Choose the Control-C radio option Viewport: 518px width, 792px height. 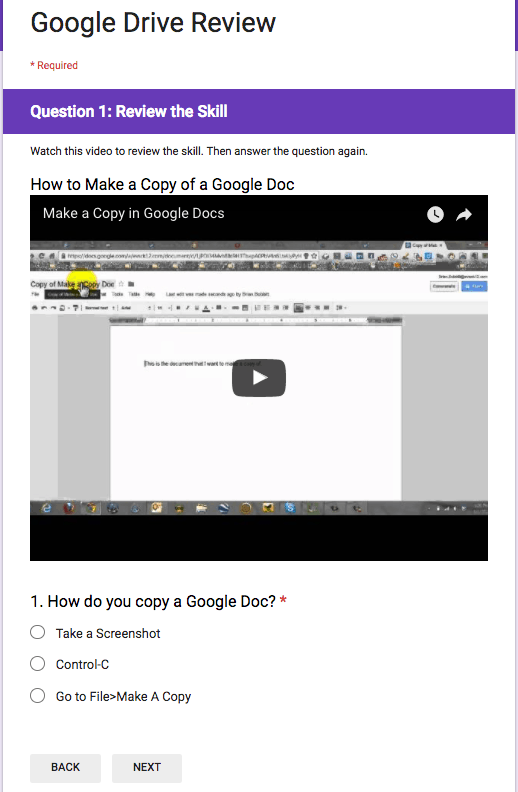point(37,664)
